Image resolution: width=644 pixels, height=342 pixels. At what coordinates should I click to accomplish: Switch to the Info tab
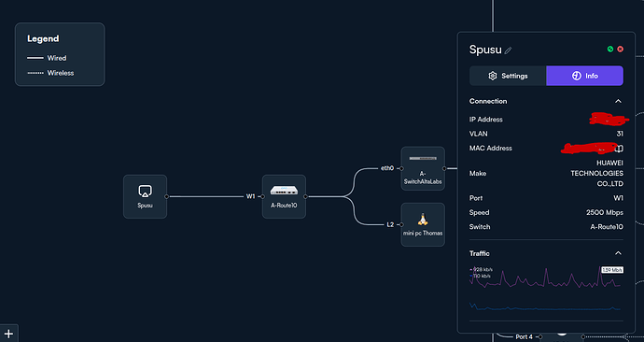pyautogui.click(x=585, y=76)
